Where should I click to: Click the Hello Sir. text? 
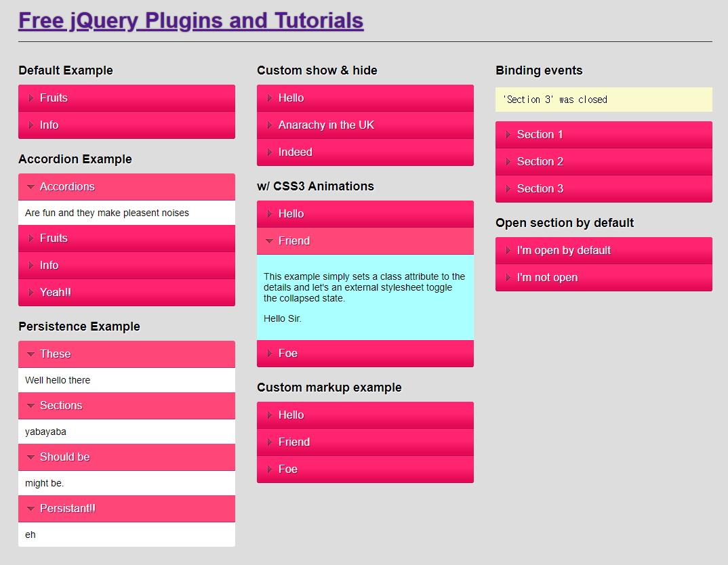[x=282, y=318]
